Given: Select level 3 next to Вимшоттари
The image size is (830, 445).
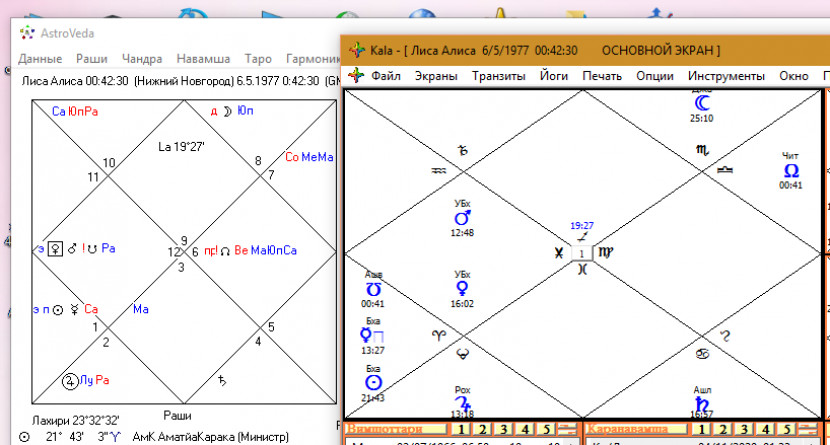Looking at the screenshot, I should [504, 429].
